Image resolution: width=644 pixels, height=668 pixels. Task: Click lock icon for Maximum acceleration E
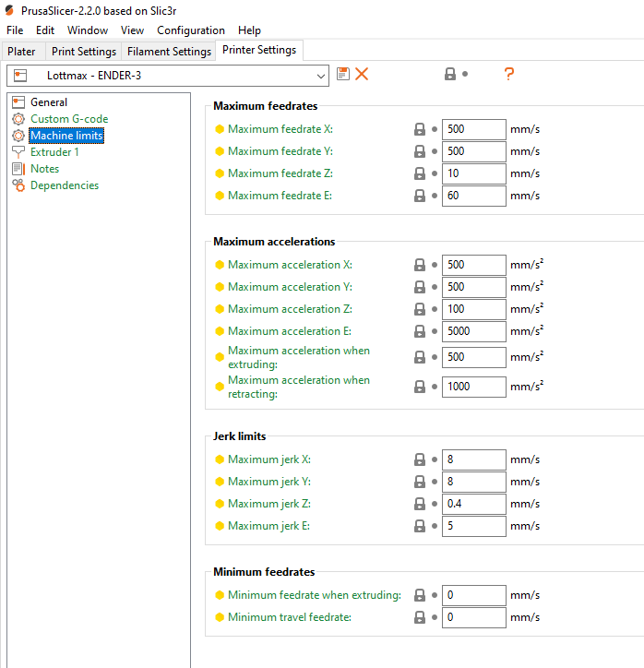click(x=420, y=331)
